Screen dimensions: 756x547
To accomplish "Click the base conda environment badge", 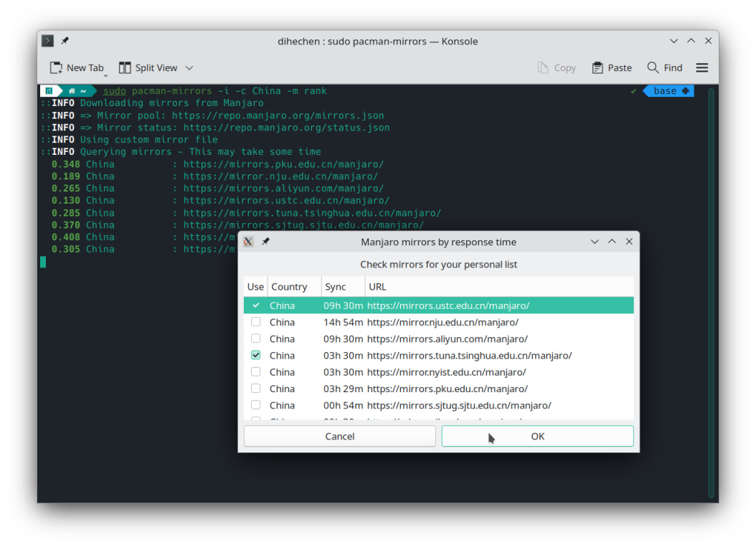I will click(669, 90).
